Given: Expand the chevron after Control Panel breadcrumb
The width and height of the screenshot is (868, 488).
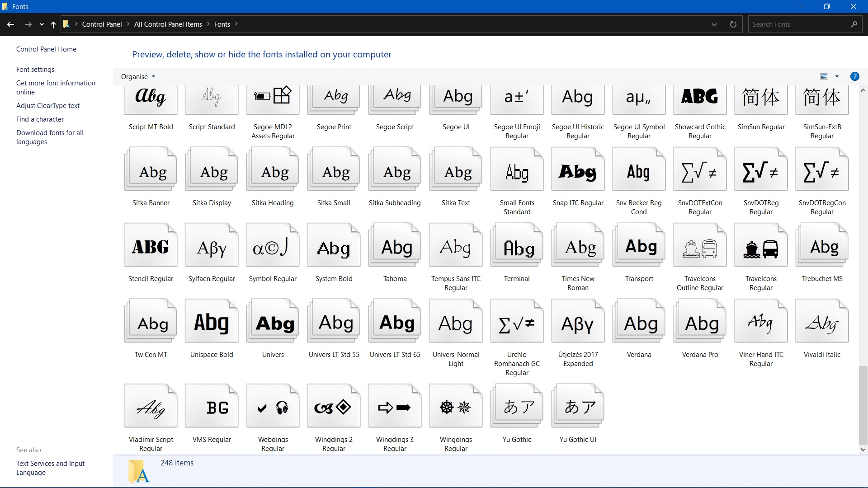Looking at the screenshot, I should (x=128, y=24).
